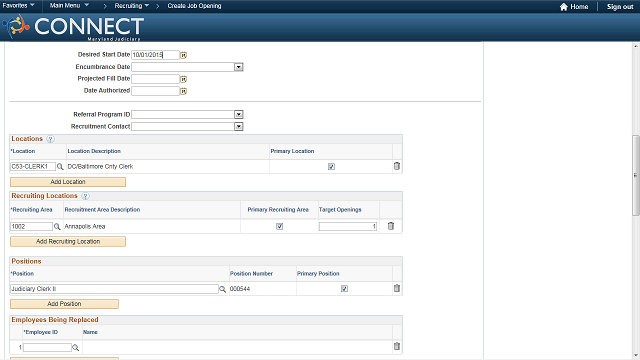Delete the employee being replaced row
Viewport: 640px width, 360px height.
pyautogui.click(x=397, y=346)
